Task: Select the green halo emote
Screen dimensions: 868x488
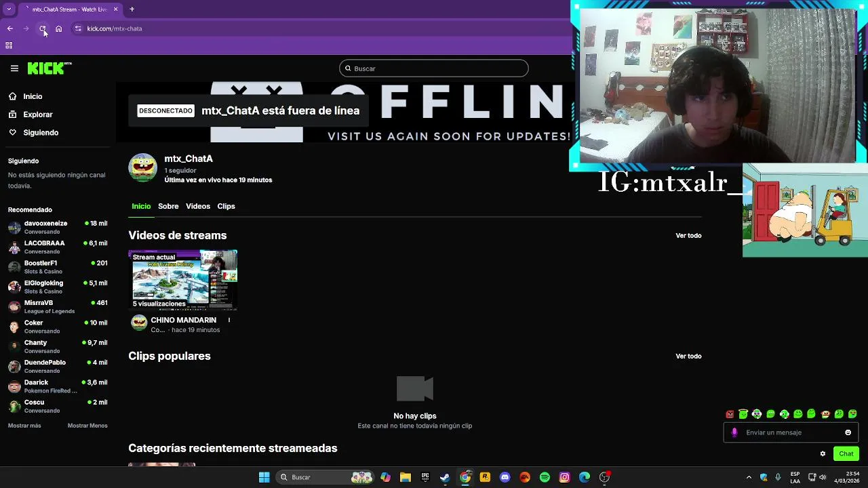Action: [x=743, y=414]
